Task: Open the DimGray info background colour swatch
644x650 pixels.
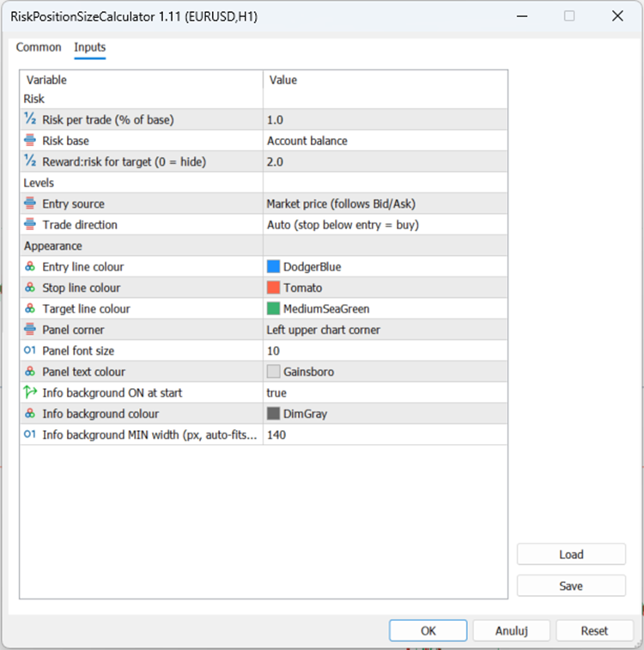Action: pyautogui.click(x=274, y=413)
